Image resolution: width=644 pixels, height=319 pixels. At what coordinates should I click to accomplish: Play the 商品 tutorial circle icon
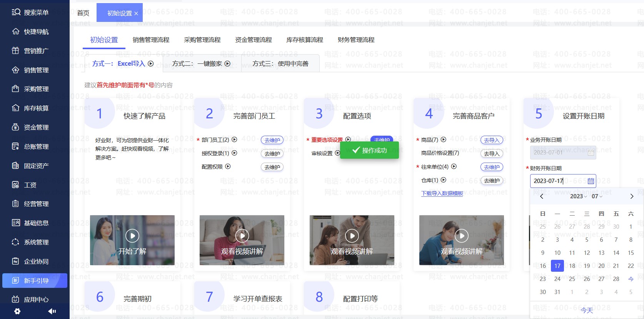click(443, 140)
